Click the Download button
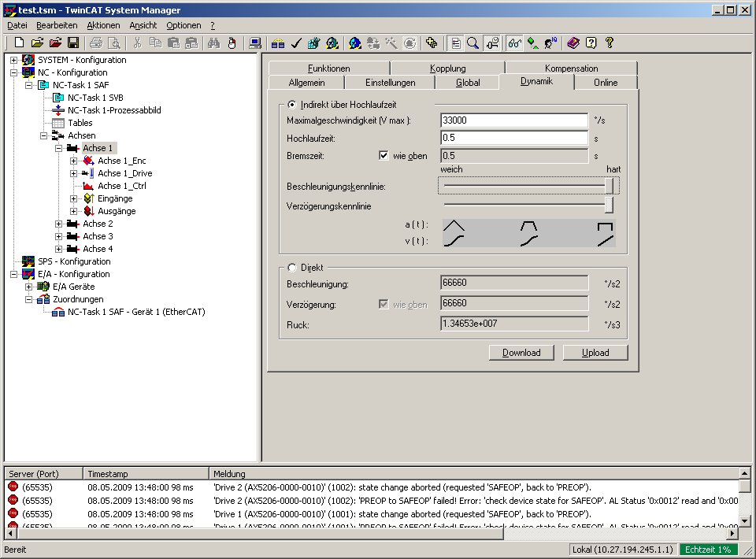 click(x=521, y=353)
